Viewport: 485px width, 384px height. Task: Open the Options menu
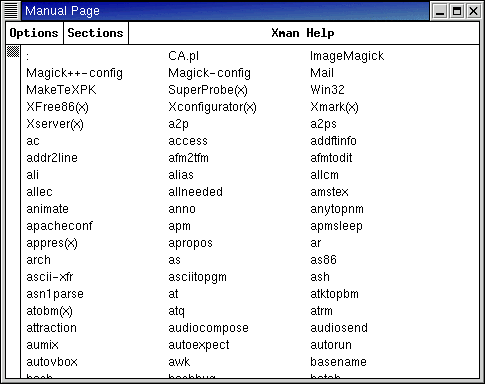[34, 33]
